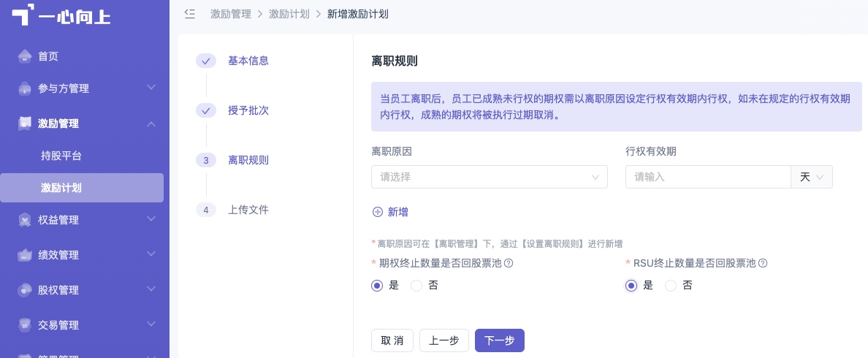
Task: Click the 权益管理 sidebar icon
Action: [x=25, y=220]
